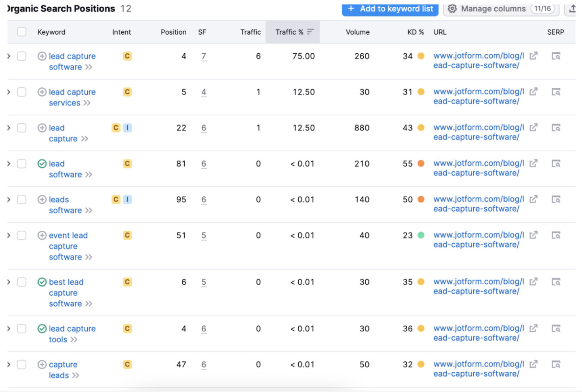Open SERP snapshot for best lead capture software
The image size is (582, 392).
556,282
